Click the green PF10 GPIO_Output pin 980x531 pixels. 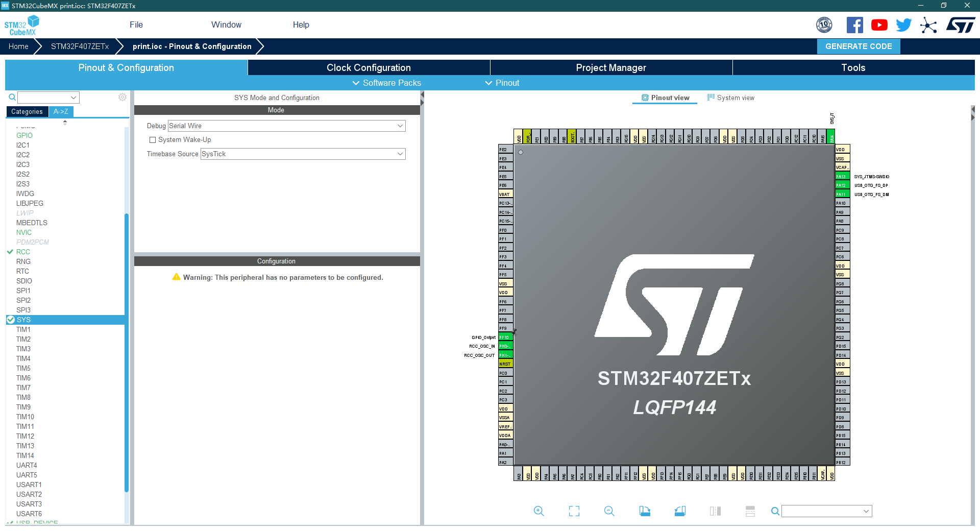(x=506, y=337)
